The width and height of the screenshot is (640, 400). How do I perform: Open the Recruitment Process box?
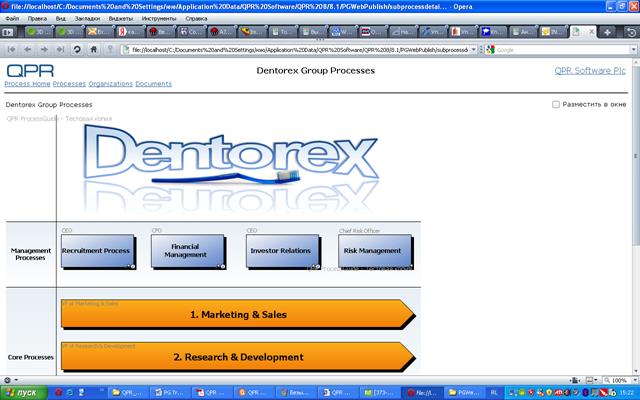point(98,251)
